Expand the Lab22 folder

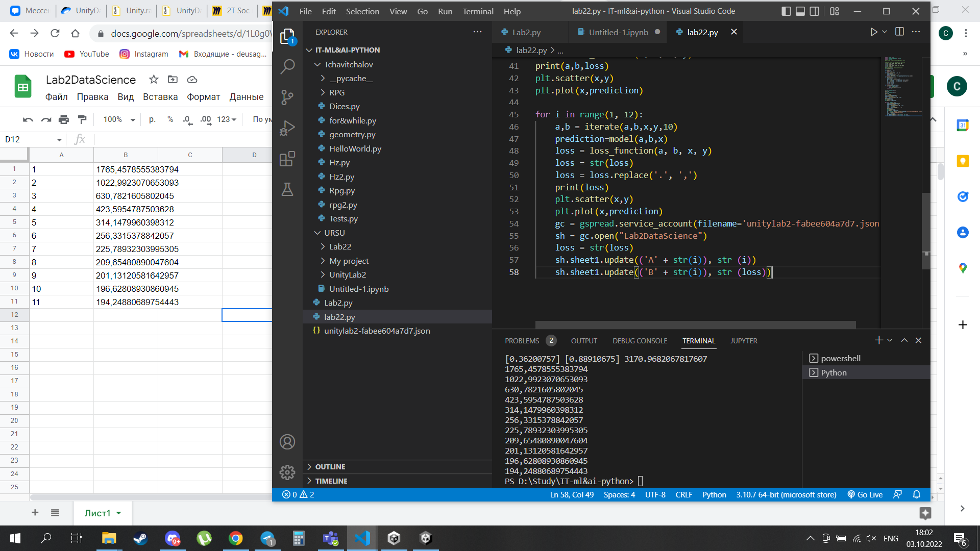[340, 247]
